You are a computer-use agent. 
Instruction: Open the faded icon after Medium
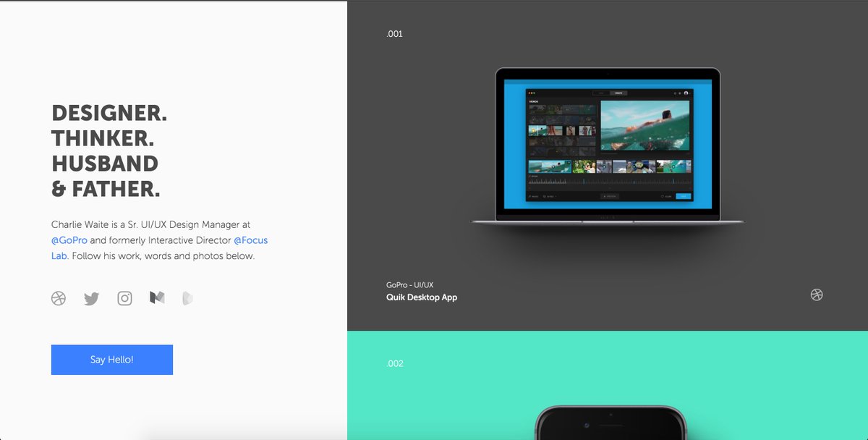pos(187,297)
